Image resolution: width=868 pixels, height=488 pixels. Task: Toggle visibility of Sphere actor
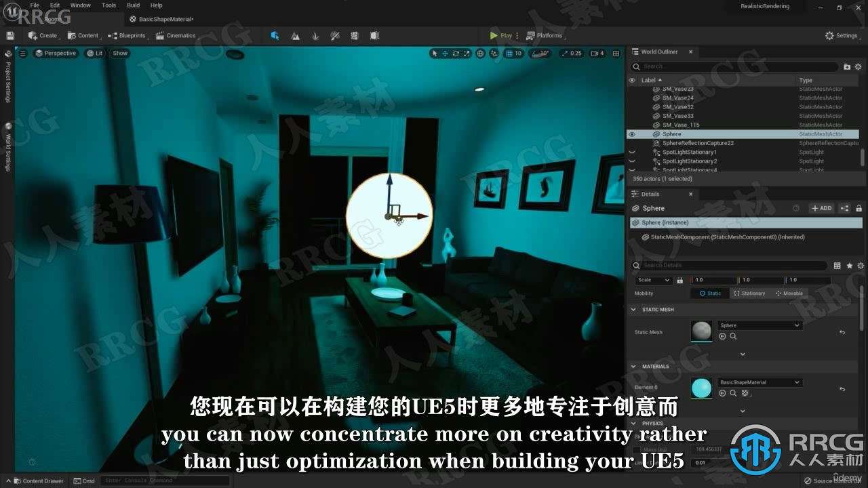pos(632,134)
